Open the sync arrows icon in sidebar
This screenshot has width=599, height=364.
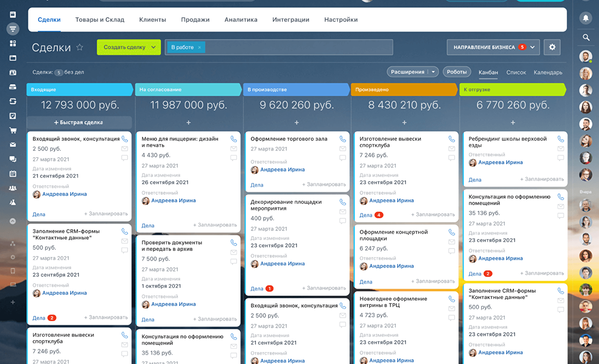point(13,101)
